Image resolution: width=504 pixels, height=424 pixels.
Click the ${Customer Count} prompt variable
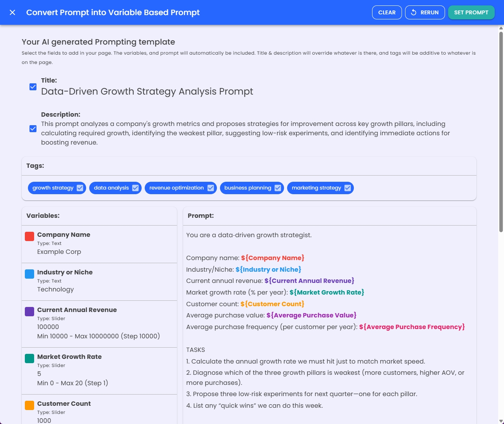[x=272, y=304]
